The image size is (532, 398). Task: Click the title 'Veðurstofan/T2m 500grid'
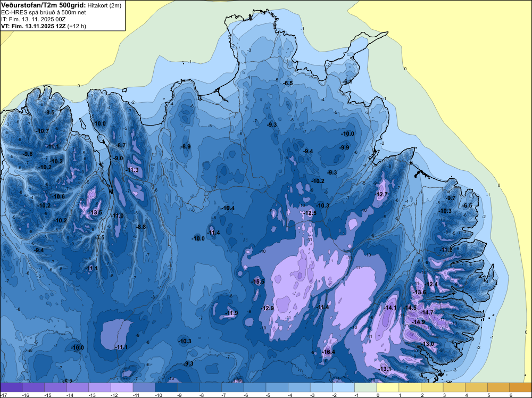click(x=43, y=5)
